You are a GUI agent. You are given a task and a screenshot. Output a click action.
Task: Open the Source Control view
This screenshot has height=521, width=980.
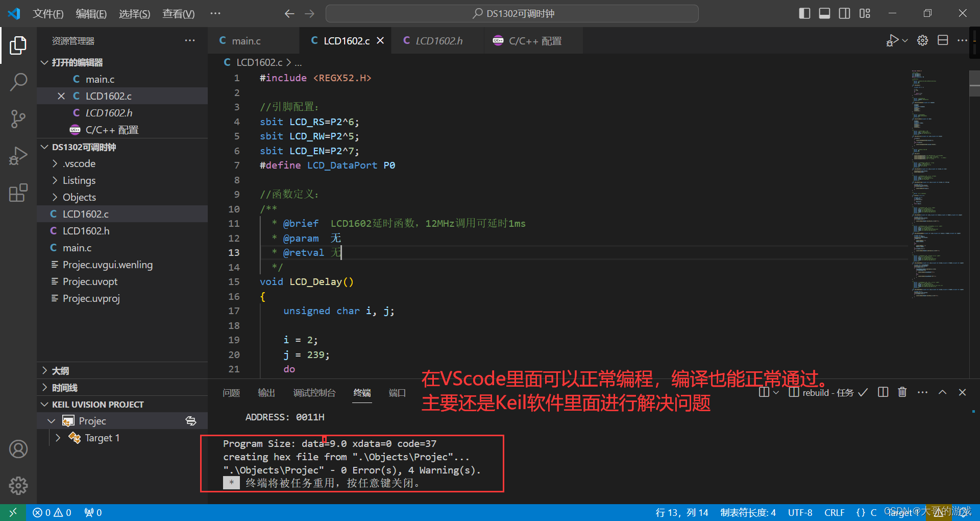coord(18,119)
